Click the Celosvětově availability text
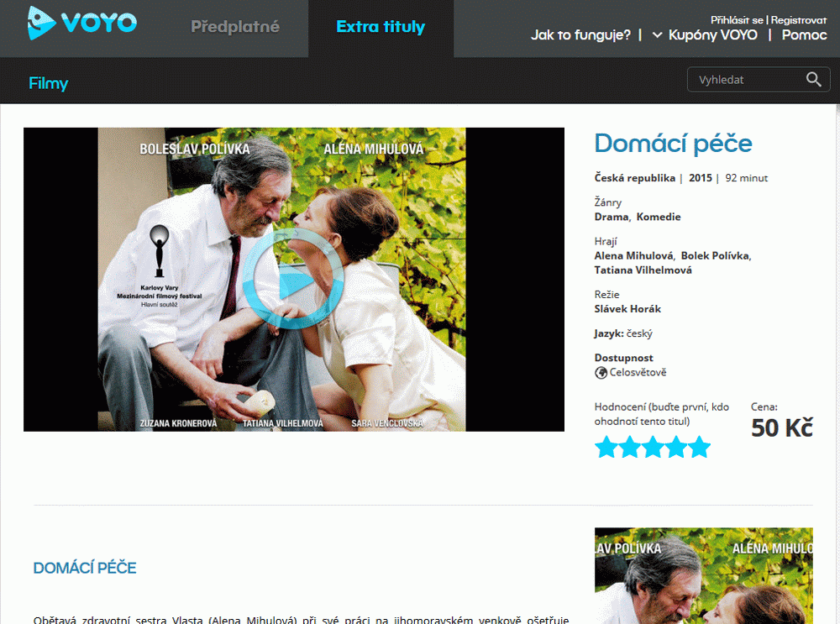The width and height of the screenshot is (840, 624). (x=638, y=372)
